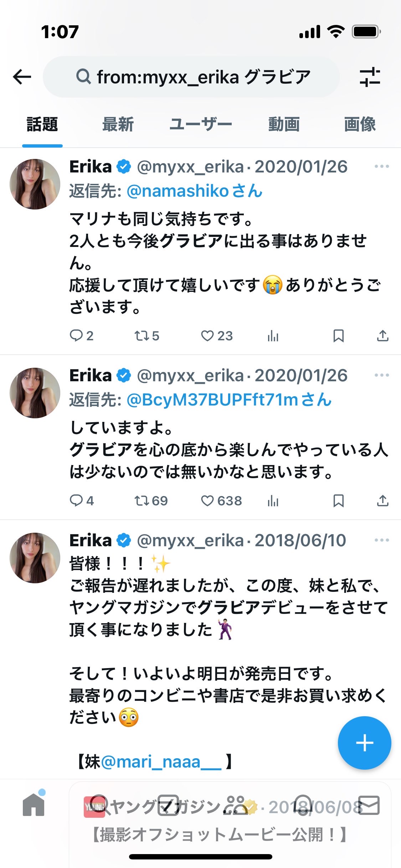
Task: Open the 動画 tab
Action: coord(284,125)
